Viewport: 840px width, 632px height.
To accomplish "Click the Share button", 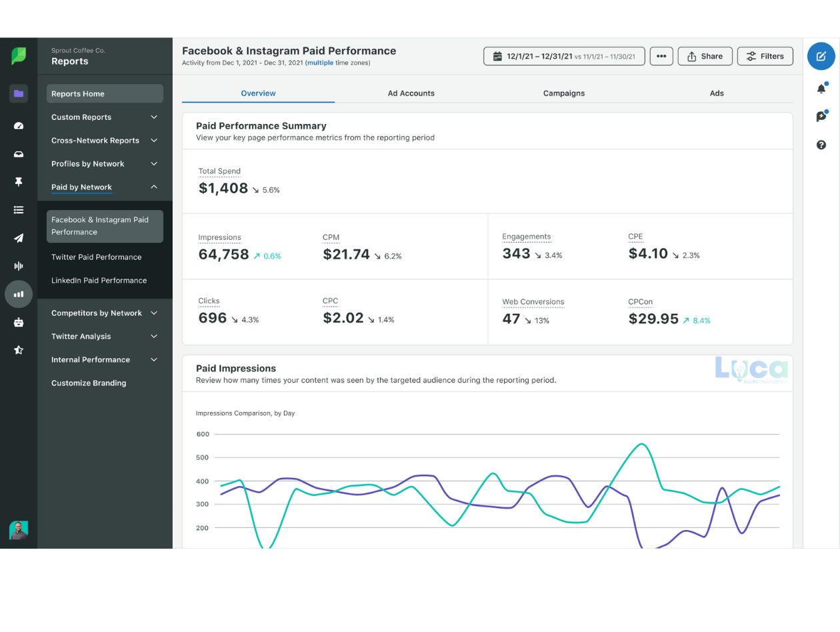I will point(705,56).
